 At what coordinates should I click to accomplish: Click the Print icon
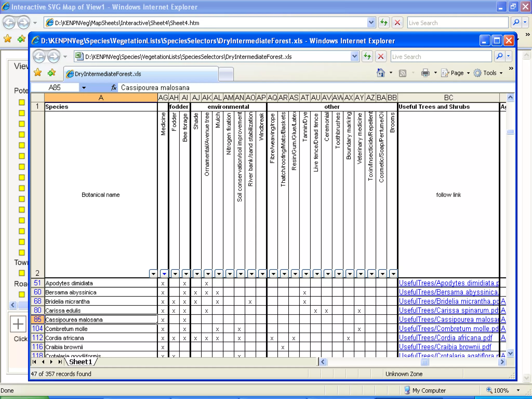click(x=425, y=73)
